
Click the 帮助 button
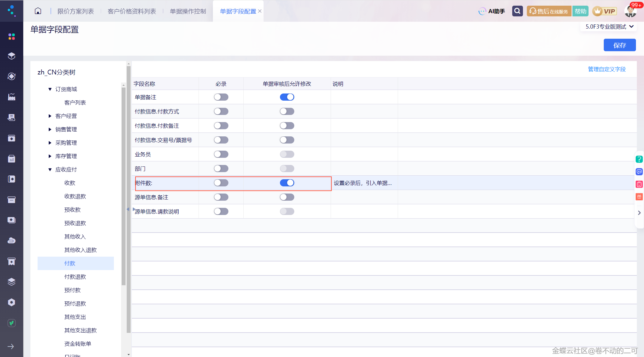pos(580,11)
